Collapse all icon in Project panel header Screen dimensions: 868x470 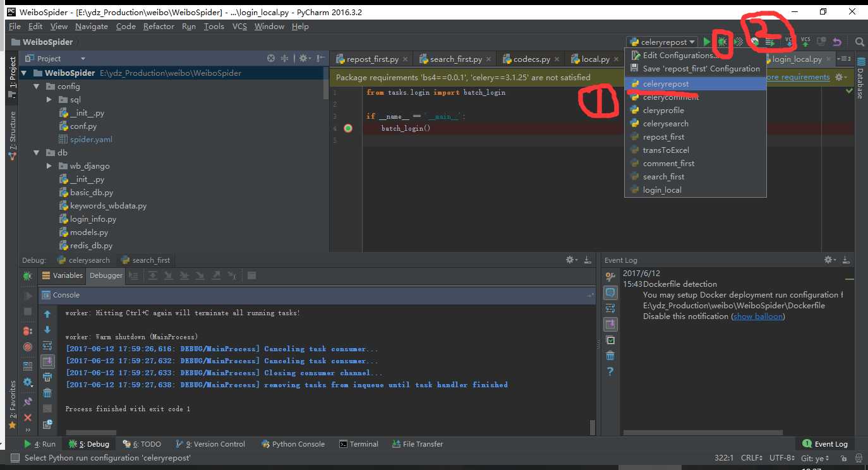click(285, 58)
